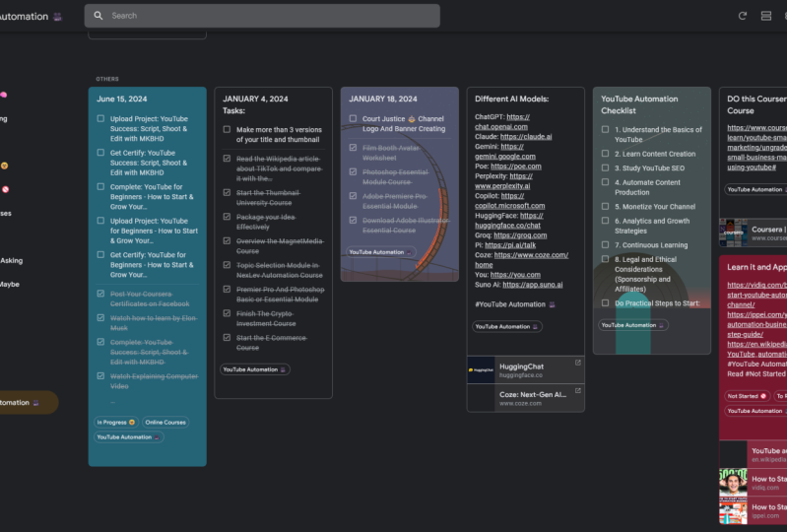Image resolution: width=787 pixels, height=532 pixels.
Task: Open the groq.com link
Action: (x=520, y=234)
